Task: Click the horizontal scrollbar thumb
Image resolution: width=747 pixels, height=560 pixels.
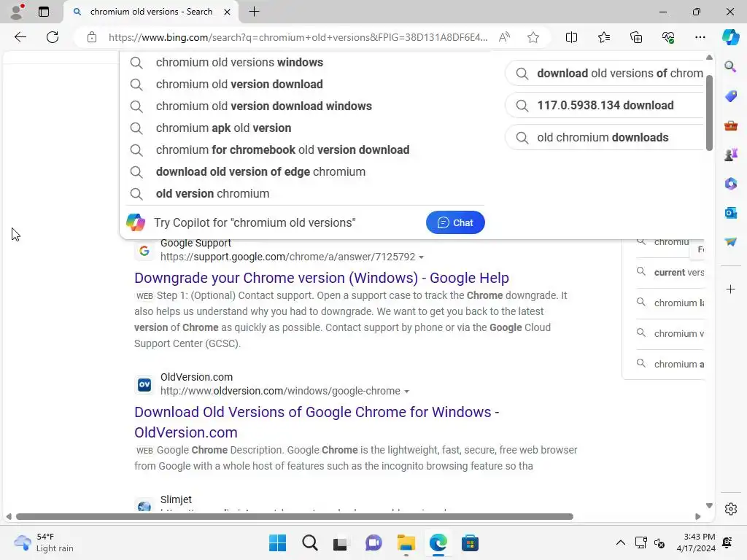Action: pos(295,517)
